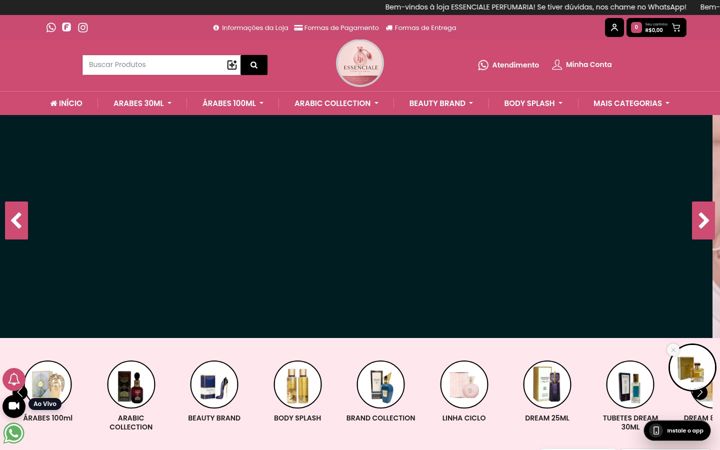Open ÁRABES 100ml category circle
Screen dimensions: 720x450
pos(48,384)
